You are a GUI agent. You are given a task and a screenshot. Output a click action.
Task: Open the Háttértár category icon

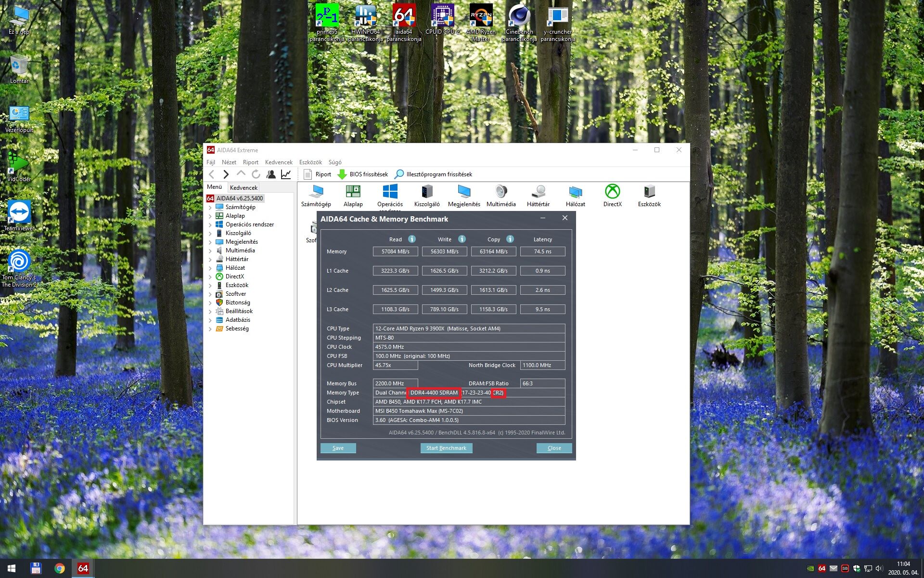[x=538, y=196]
